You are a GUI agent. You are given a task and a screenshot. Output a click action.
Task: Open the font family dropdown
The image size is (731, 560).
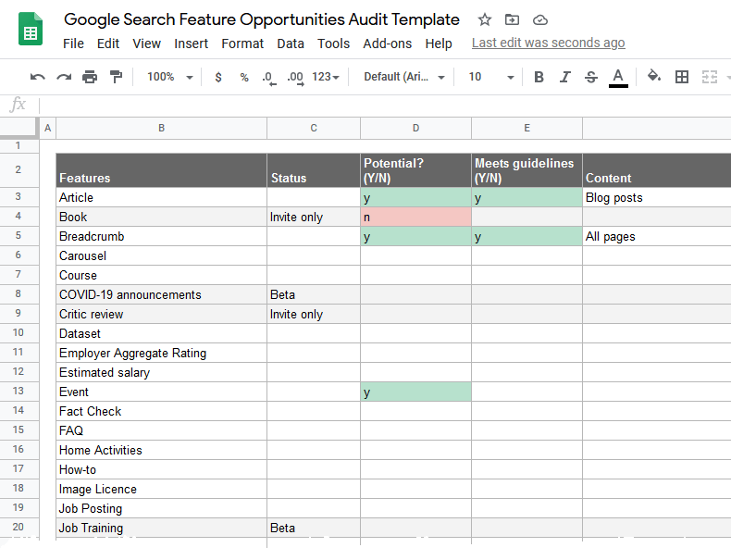403,77
